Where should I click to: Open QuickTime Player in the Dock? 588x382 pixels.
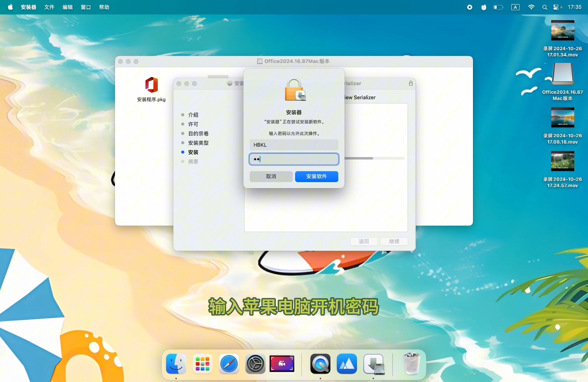point(321,364)
